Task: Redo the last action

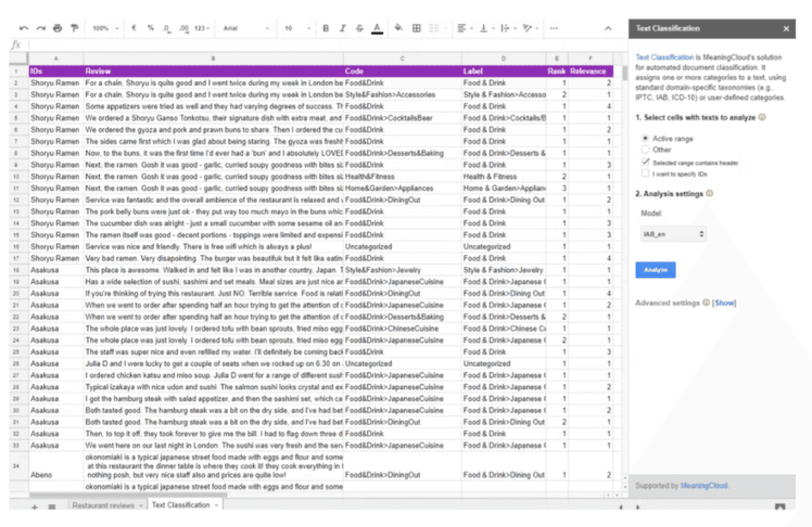Action: 40,28
